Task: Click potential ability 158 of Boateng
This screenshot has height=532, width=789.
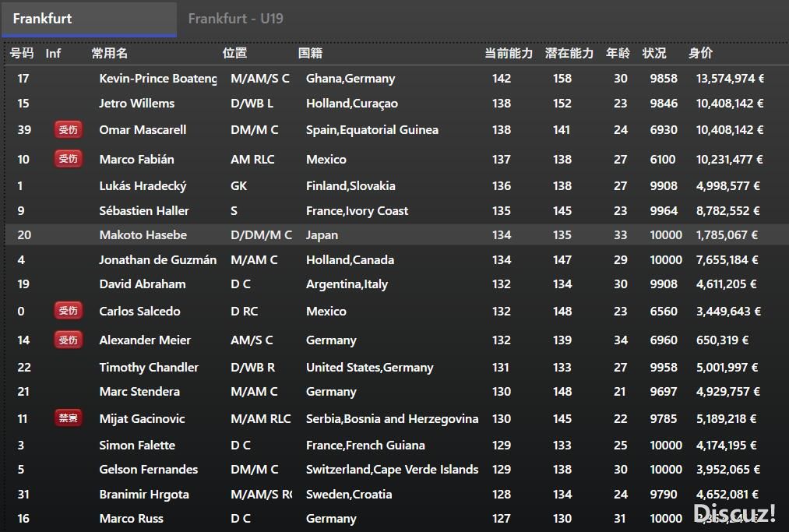Action: pyautogui.click(x=562, y=79)
